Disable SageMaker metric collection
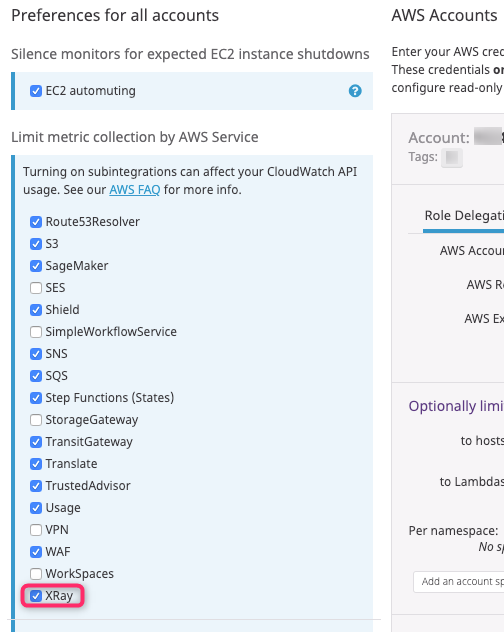 coord(36,266)
